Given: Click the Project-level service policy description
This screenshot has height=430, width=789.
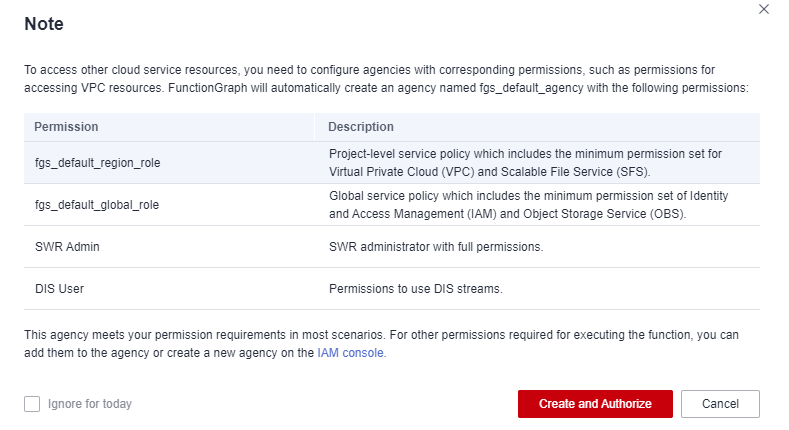Looking at the screenshot, I should point(525,162).
